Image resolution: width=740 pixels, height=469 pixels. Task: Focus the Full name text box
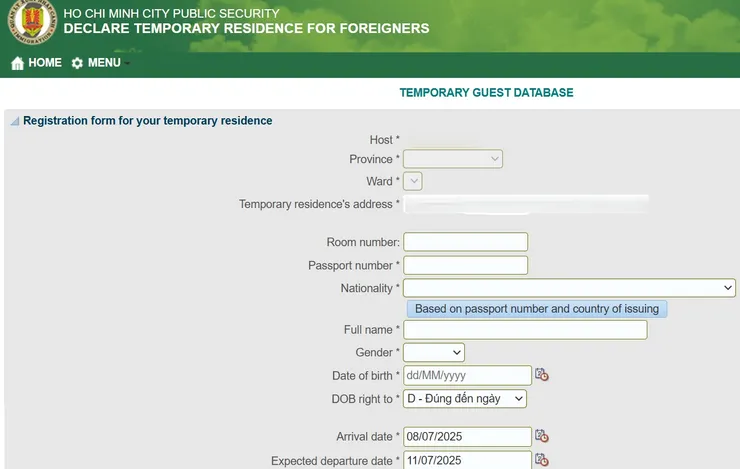[x=525, y=330]
